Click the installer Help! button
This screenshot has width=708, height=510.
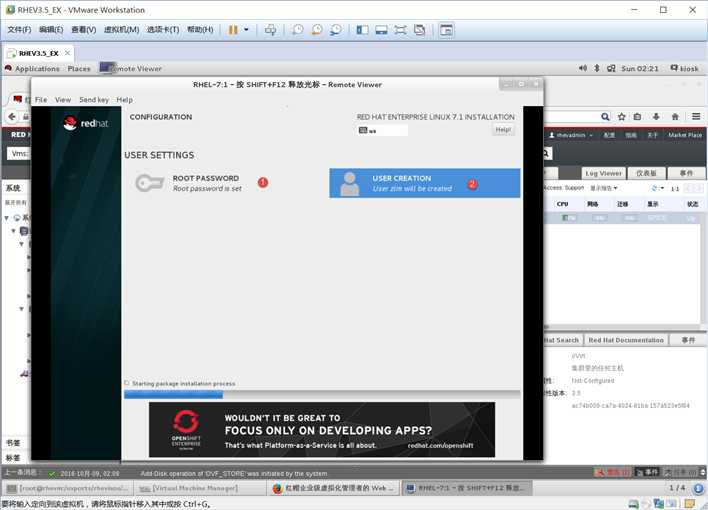[x=503, y=130]
